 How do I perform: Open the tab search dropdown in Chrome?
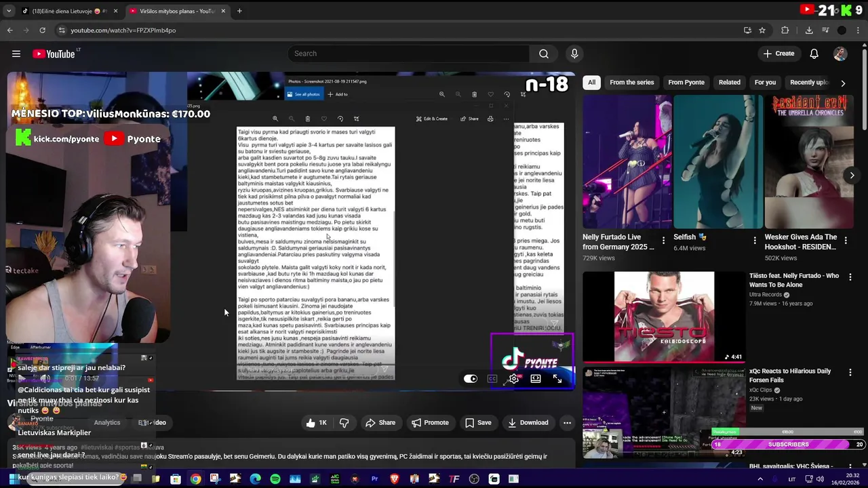[x=9, y=11]
